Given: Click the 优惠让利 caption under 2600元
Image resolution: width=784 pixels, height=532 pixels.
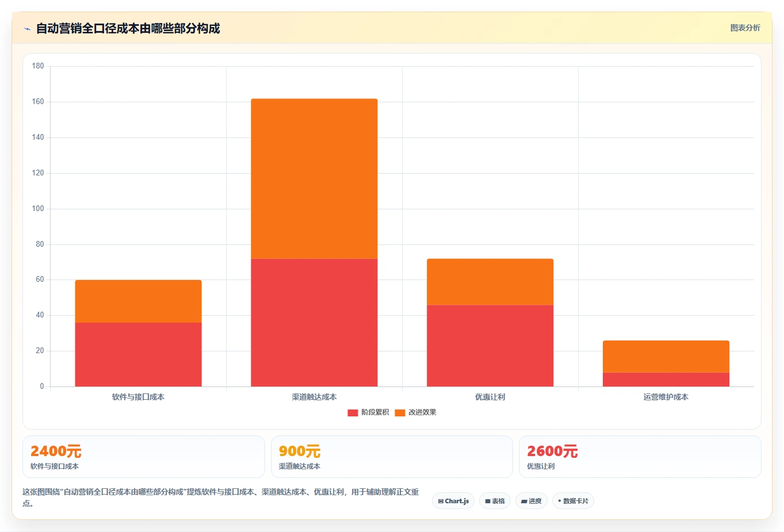Looking at the screenshot, I should (541, 466).
